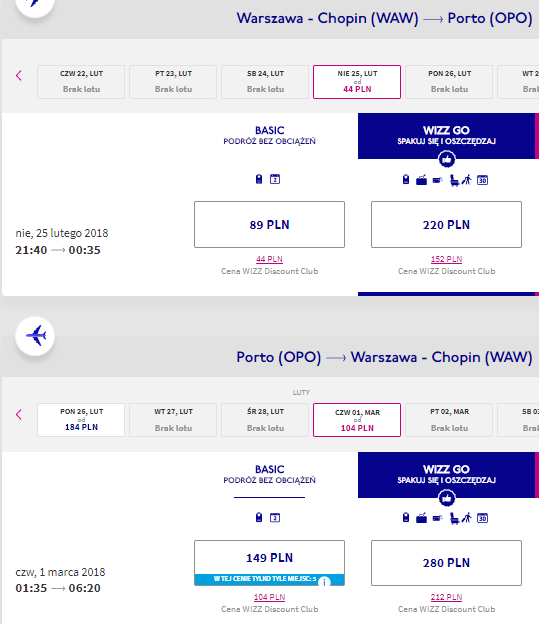Screen dimensions: 539x624
Task: Choose the 280 PLN WIZZ GO return fare
Action: point(446,563)
